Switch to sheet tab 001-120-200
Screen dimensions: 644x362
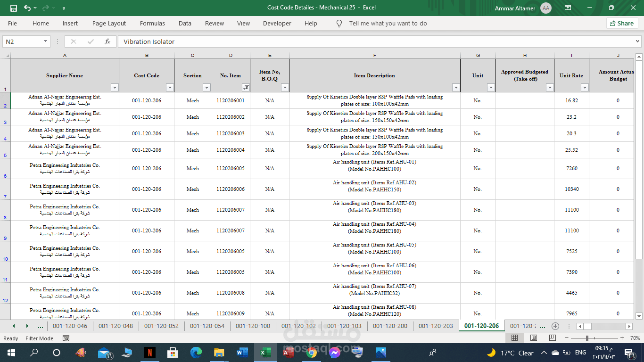tap(390, 326)
